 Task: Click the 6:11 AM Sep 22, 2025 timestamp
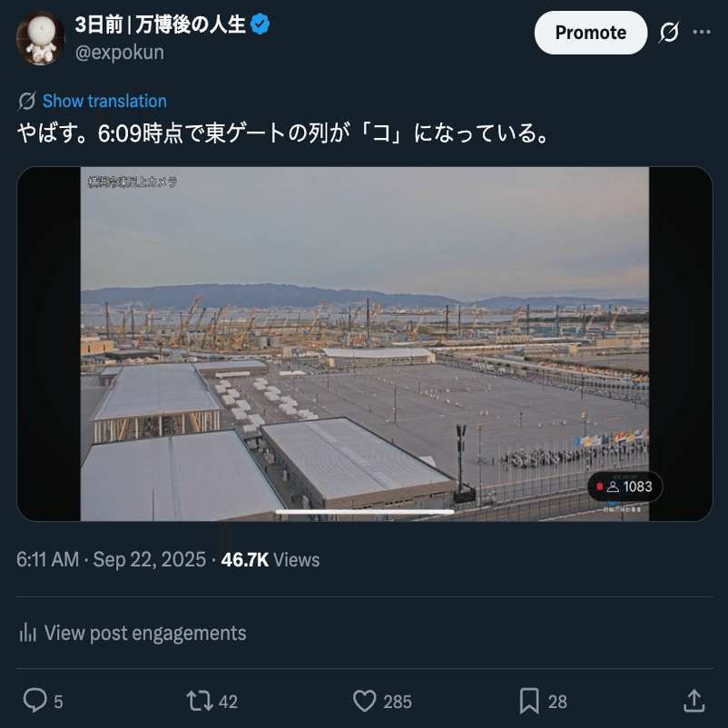[112, 559]
